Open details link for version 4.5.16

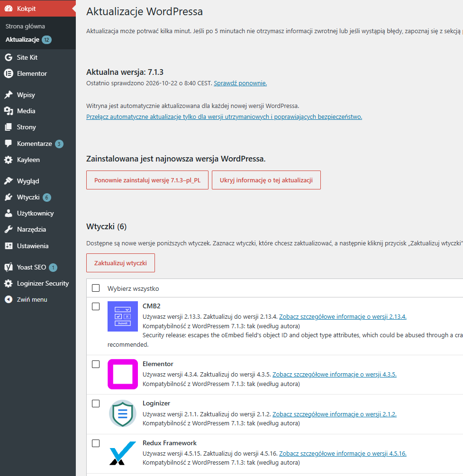tap(343, 454)
